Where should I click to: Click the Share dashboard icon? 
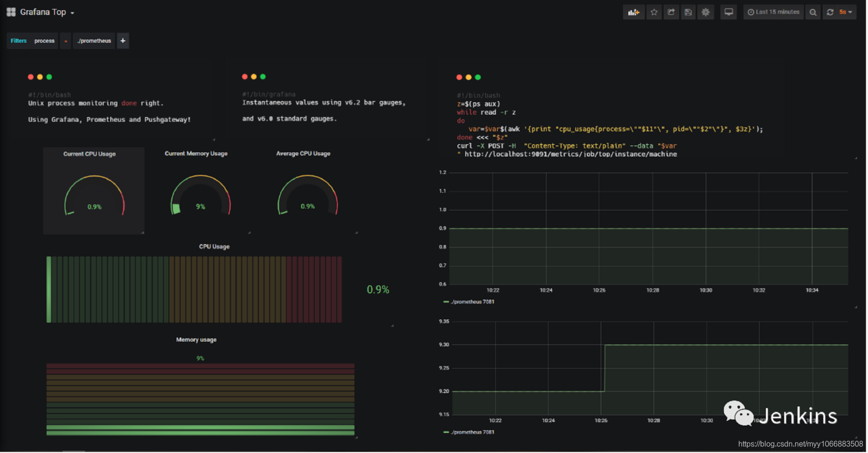pyautogui.click(x=671, y=12)
